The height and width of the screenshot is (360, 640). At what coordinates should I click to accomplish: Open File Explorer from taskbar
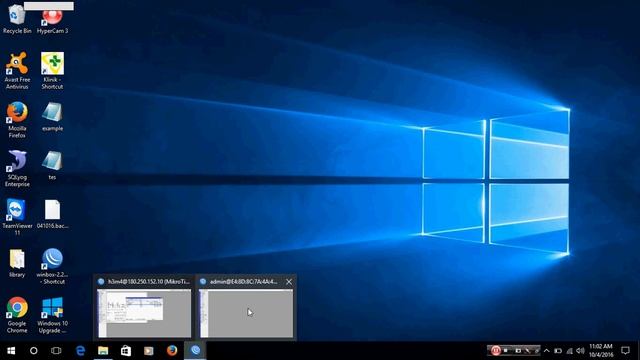103,351
